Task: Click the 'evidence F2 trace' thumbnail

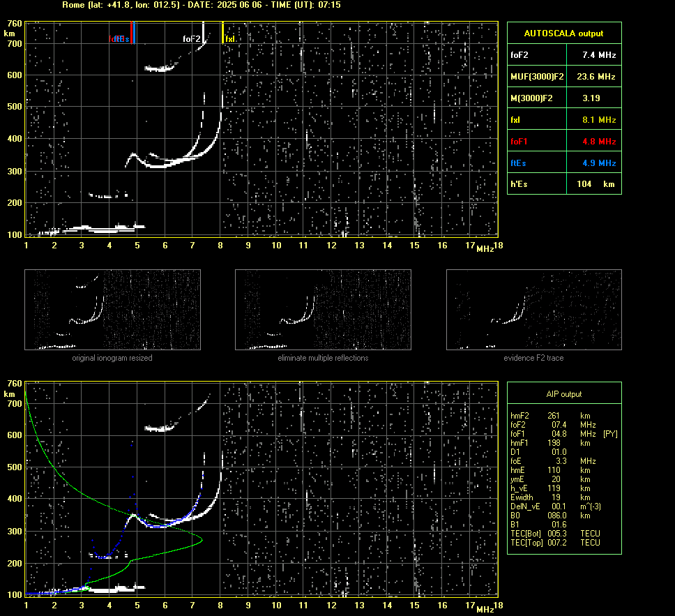Action: 534,310
